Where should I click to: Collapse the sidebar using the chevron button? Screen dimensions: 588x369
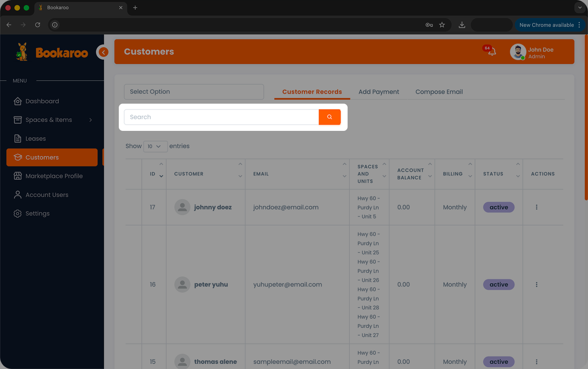point(103,52)
